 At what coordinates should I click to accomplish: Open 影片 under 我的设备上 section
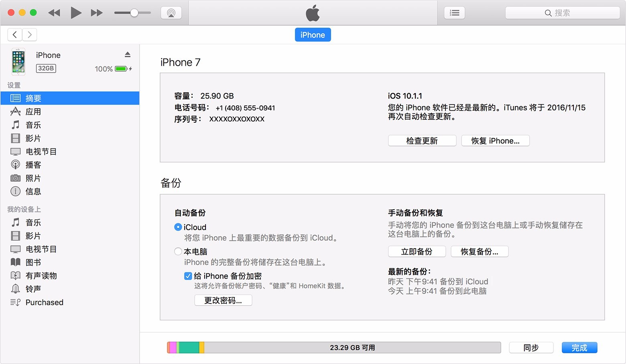[70, 236]
